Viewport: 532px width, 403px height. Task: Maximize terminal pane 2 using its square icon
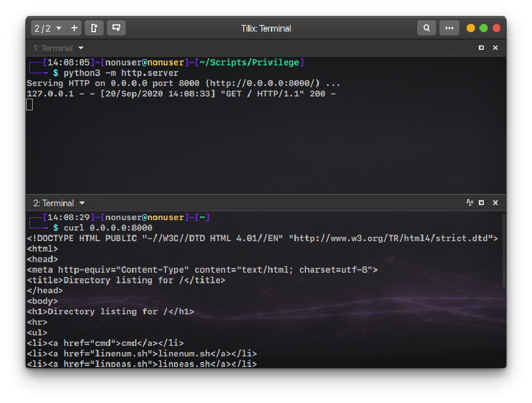tap(482, 203)
